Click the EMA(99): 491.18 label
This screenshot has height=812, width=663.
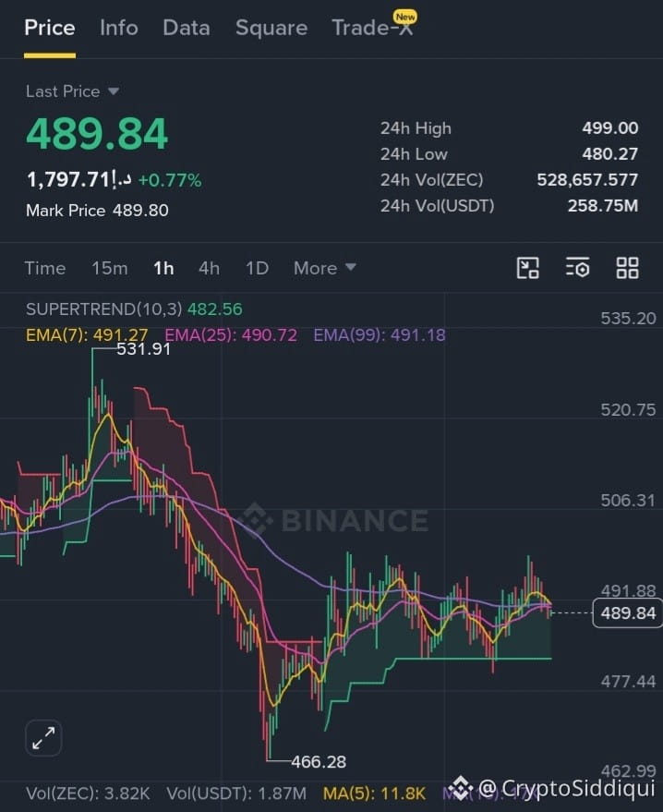(380, 335)
